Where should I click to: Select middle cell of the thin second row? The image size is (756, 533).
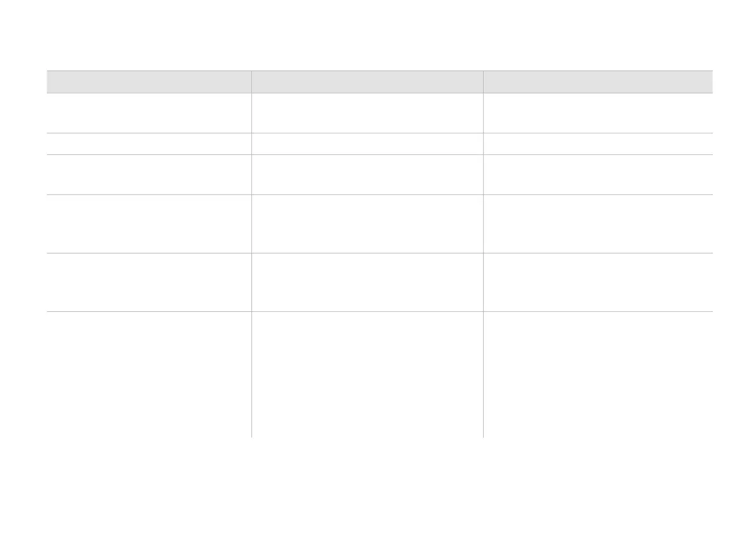(x=367, y=144)
